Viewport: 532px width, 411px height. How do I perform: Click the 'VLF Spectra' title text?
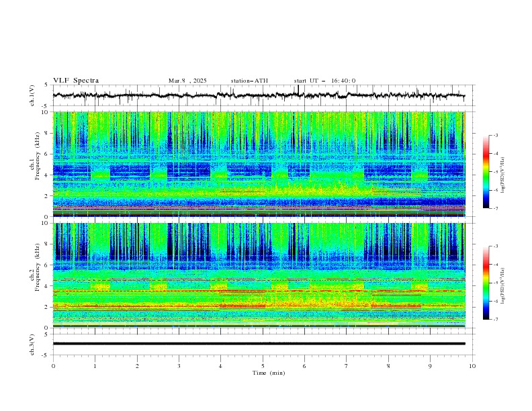pos(76,81)
